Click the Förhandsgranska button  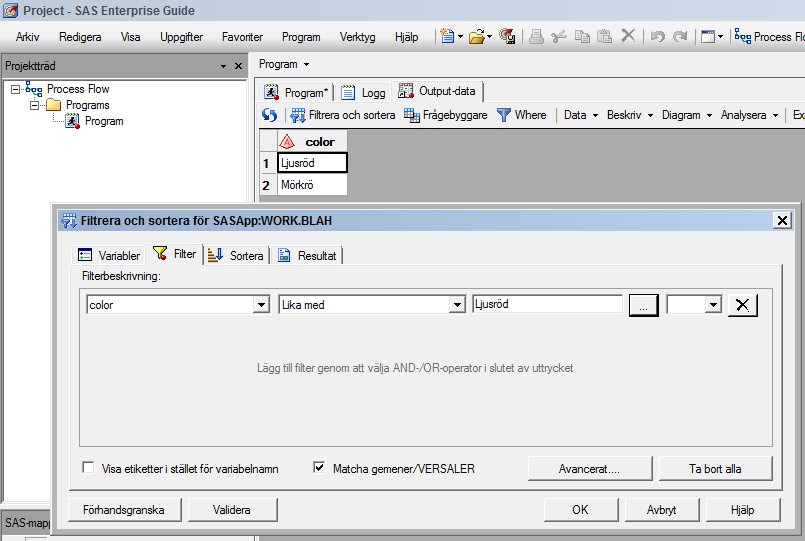[124, 510]
